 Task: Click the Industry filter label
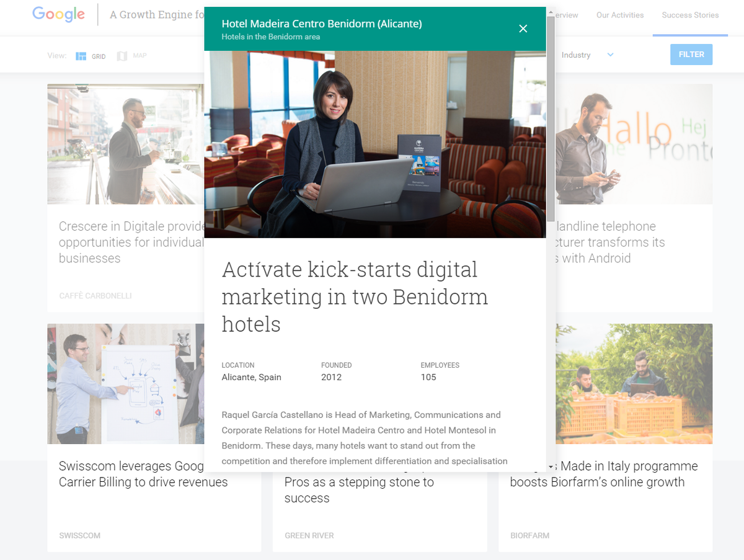click(x=576, y=55)
